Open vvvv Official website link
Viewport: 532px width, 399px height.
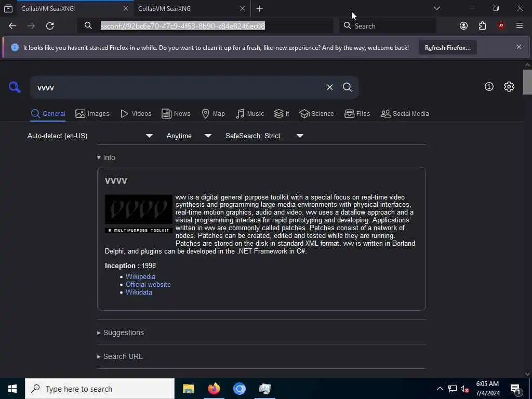pyautogui.click(x=148, y=284)
